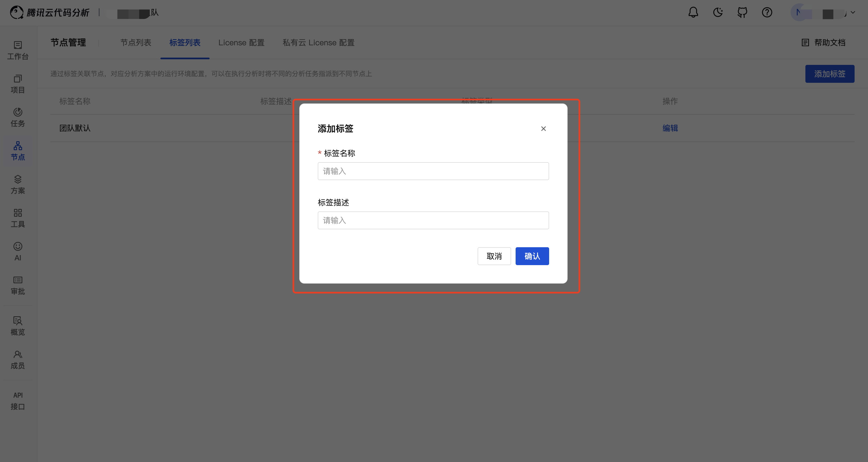Go to 任务 tasks in sidebar
This screenshot has width=868, height=462.
(x=18, y=117)
